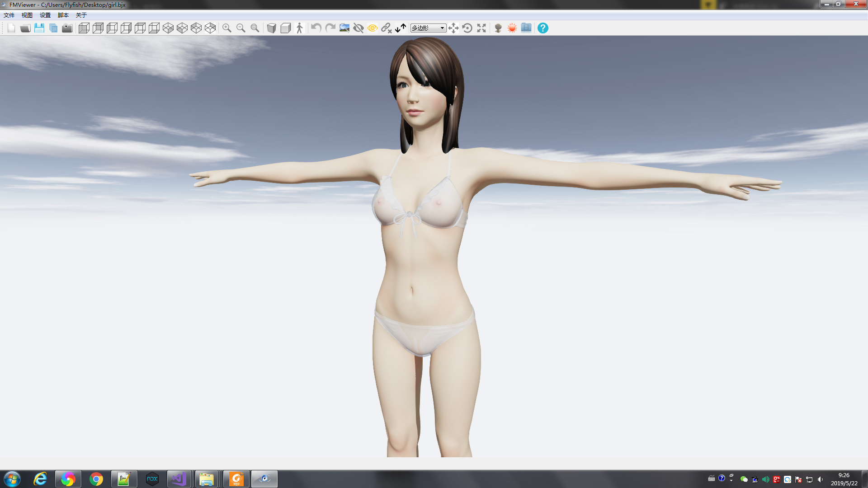Click the blue building panel icon

[x=526, y=28]
